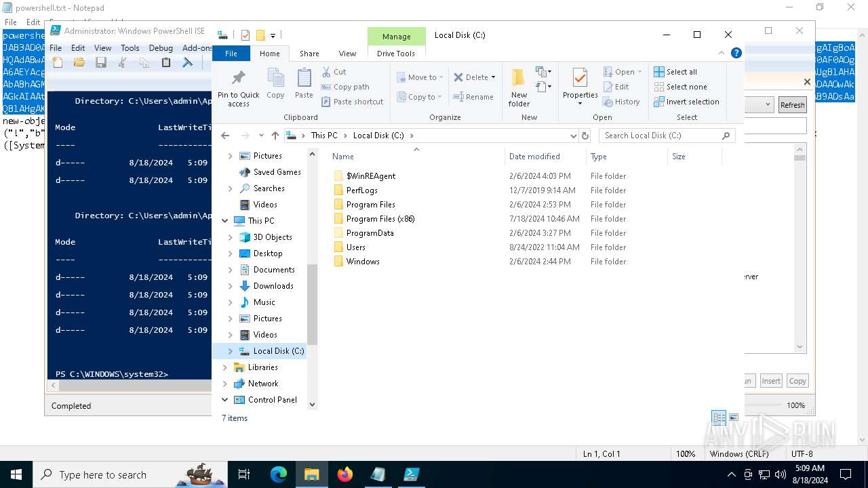Switch to large icons view at bottom right
Viewport: 868px width, 488px height.
(733, 418)
